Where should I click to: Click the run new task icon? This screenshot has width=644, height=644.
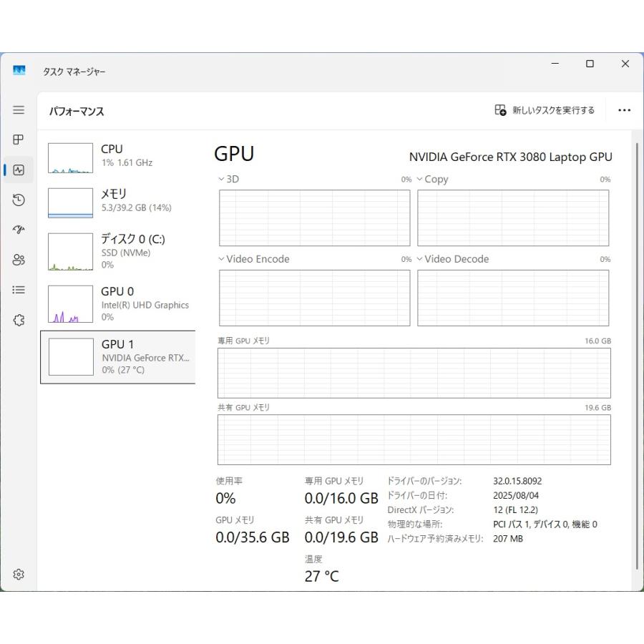coord(500,110)
